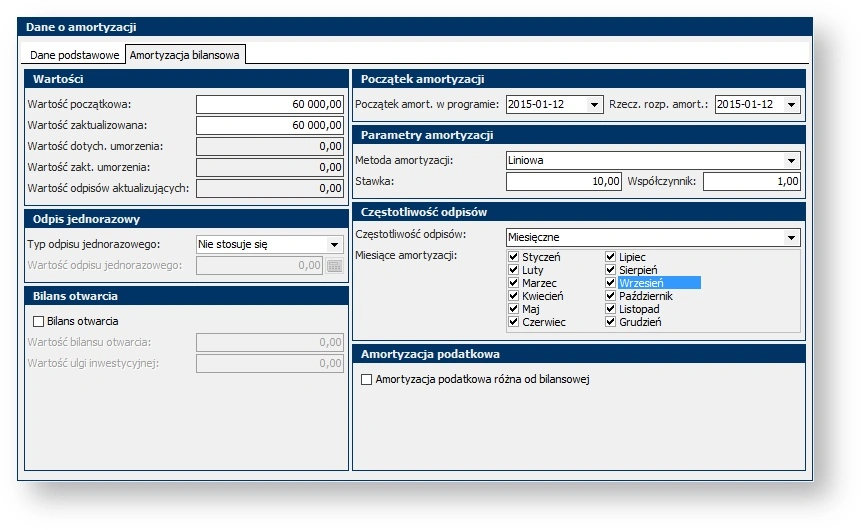Click the Metoda amortyzacji label

pos(404,161)
